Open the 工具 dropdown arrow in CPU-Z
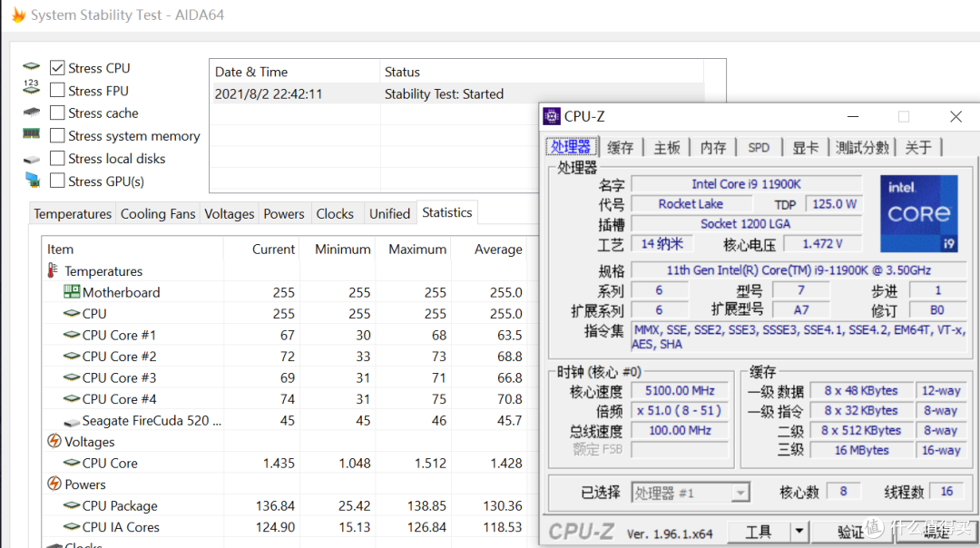This screenshot has height=548, width=980. click(x=799, y=532)
